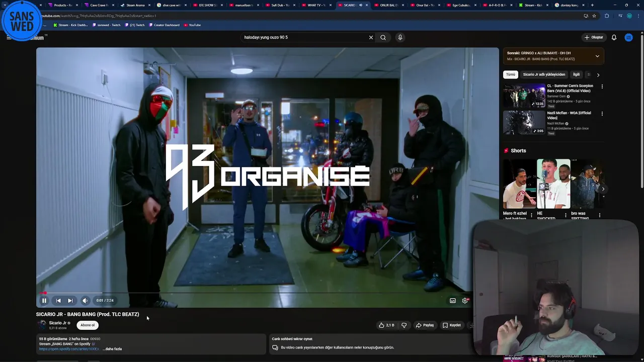Show next Shorts with right arrow
The width and height of the screenshot is (644, 362).
603,189
